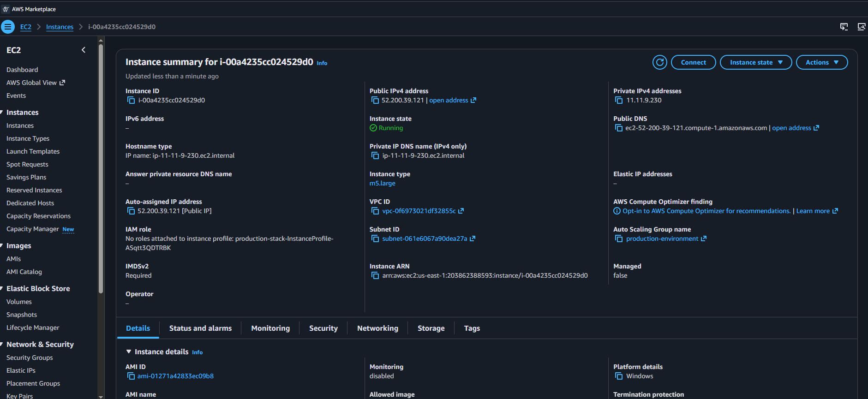Copy the Auto Scaling Group name
Screen dimensions: 868x399
click(x=619, y=238)
